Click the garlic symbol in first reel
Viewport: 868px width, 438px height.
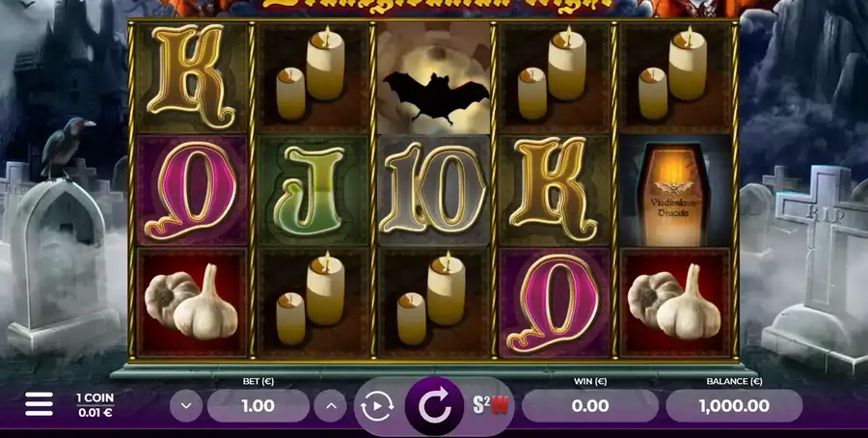[x=192, y=303]
